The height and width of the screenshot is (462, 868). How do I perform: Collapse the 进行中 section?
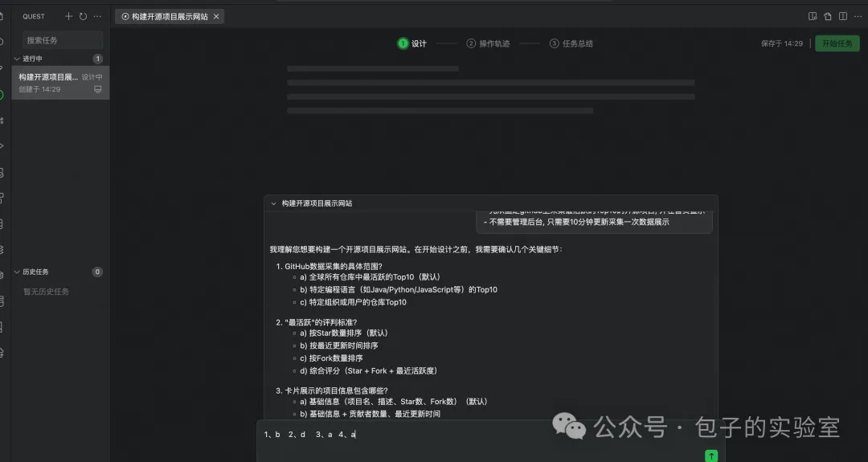coord(17,59)
